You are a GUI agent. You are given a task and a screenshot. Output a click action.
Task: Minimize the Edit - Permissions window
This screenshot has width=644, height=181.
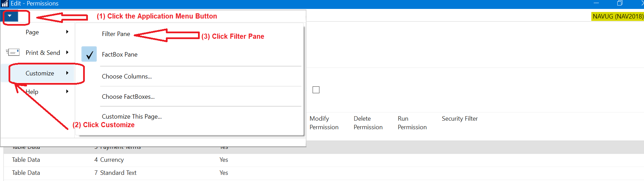(596, 3)
